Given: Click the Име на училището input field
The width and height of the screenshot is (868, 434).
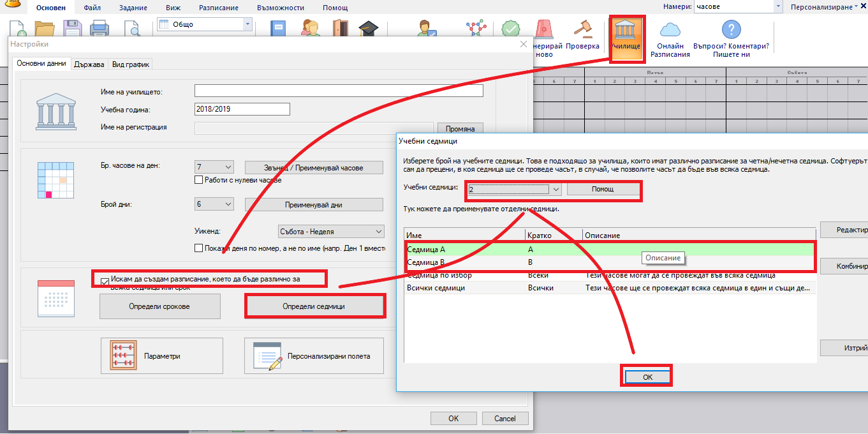Looking at the screenshot, I should pos(338,91).
